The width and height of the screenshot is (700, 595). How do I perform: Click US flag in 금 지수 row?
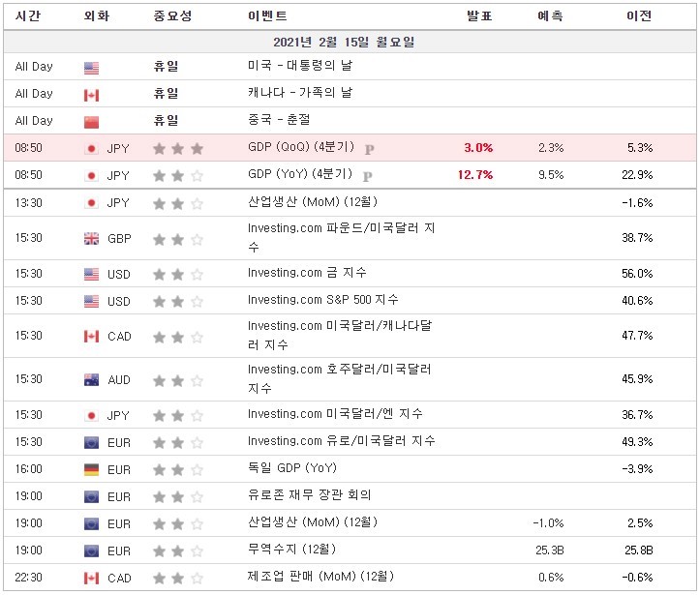point(91,275)
